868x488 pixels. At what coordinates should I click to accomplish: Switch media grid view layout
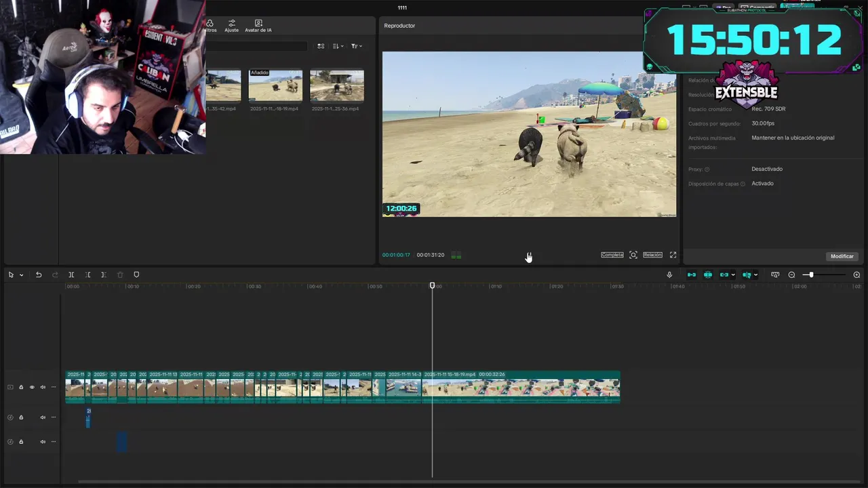[x=321, y=46]
